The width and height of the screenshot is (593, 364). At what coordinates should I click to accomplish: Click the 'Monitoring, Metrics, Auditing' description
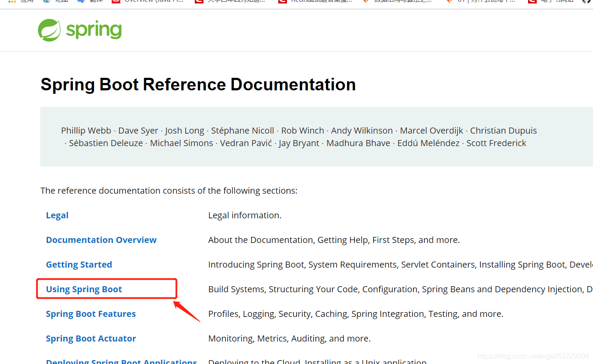click(290, 338)
